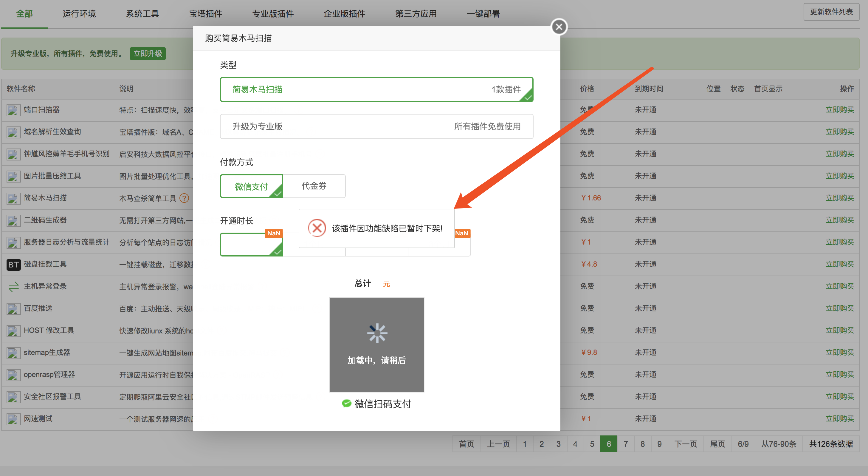Click the loading spinner in QR area
Viewport: 868px width, 476px height.
click(x=377, y=333)
